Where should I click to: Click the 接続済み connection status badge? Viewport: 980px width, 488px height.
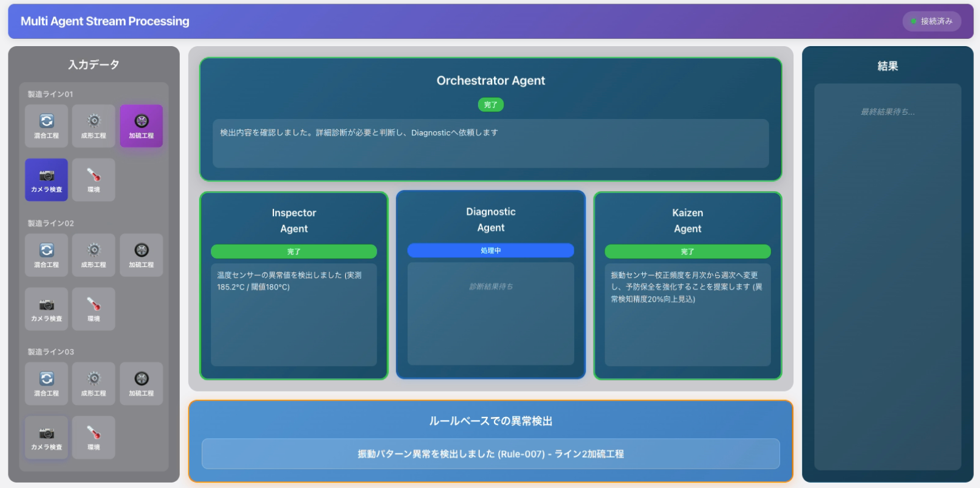pyautogui.click(x=931, y=21)
